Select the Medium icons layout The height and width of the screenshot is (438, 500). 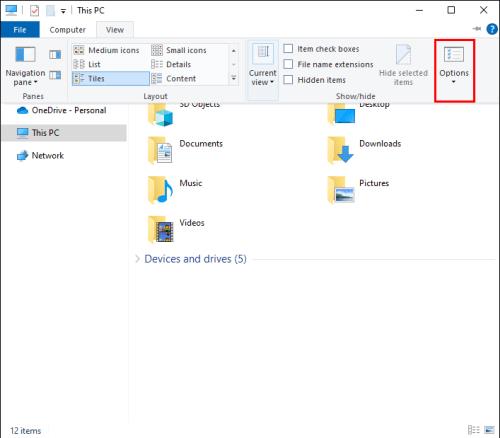pos(107,50)
